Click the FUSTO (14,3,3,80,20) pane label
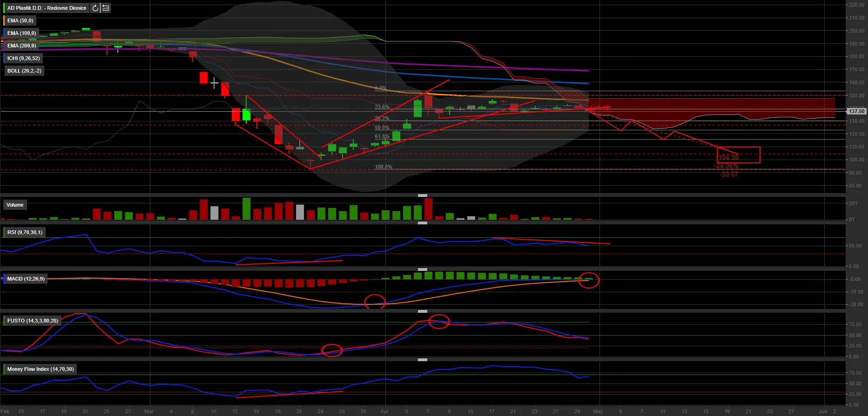 (x=33, y=321)
